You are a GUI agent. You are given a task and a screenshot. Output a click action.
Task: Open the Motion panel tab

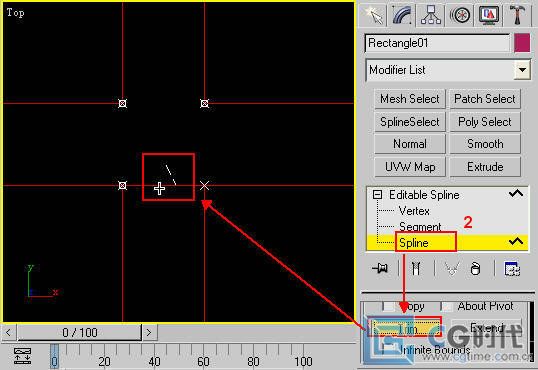[459, 15]
